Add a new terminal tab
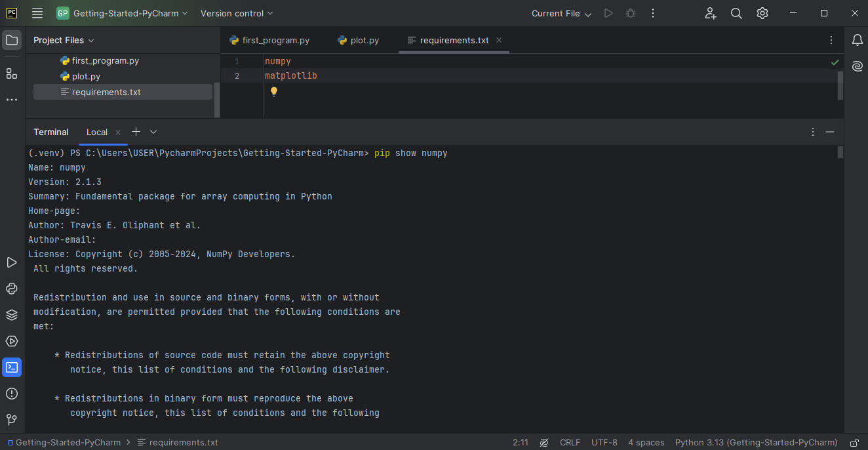868x450 pixels. (136, 132)
